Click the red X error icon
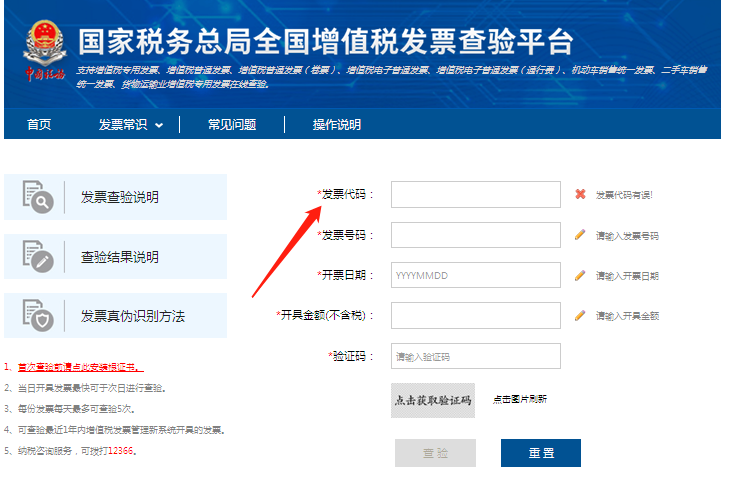This screenshot has height=501, width=737. click(x=580, y=194)
